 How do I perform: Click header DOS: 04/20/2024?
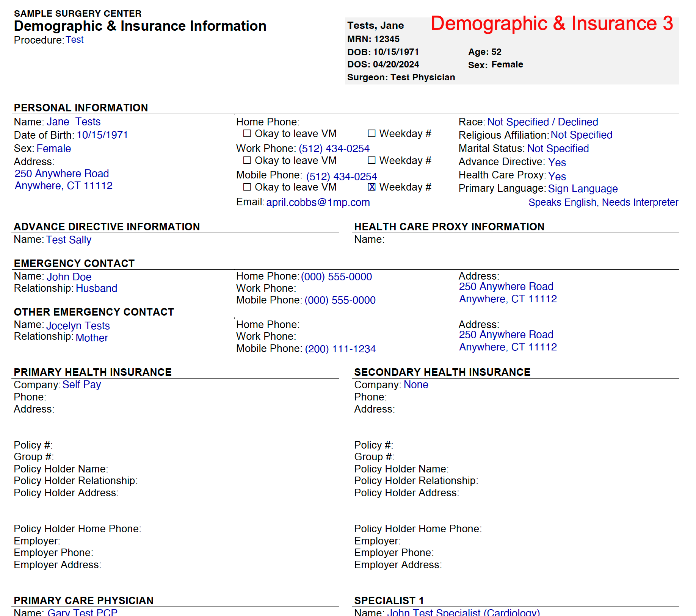(x=383, y=64)
